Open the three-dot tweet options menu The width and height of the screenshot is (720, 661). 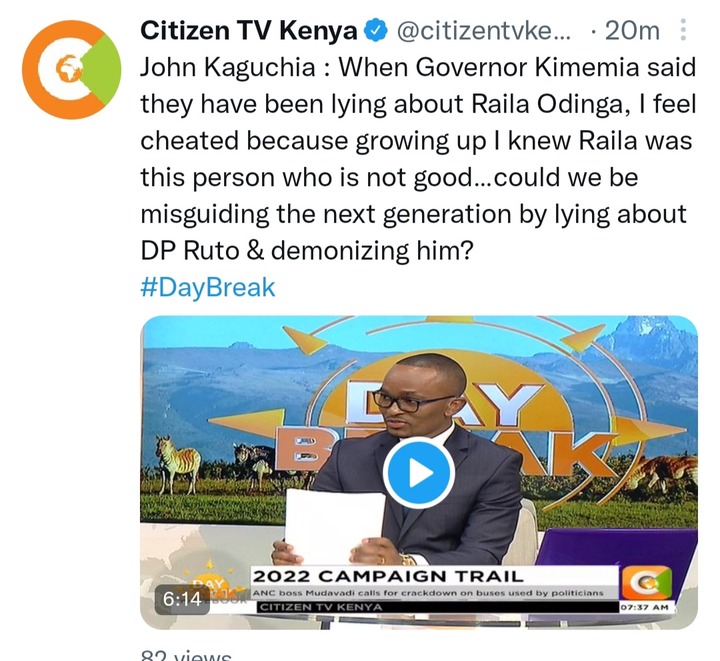683,30
